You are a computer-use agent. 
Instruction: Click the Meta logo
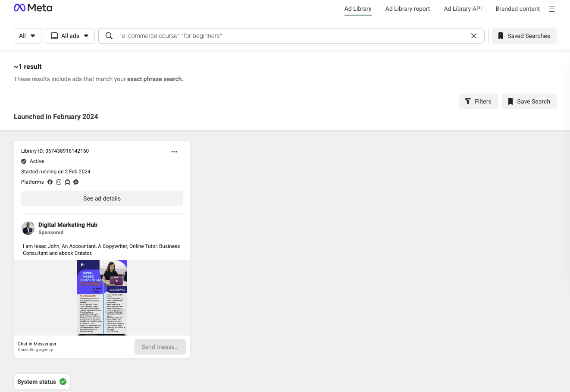33,7
